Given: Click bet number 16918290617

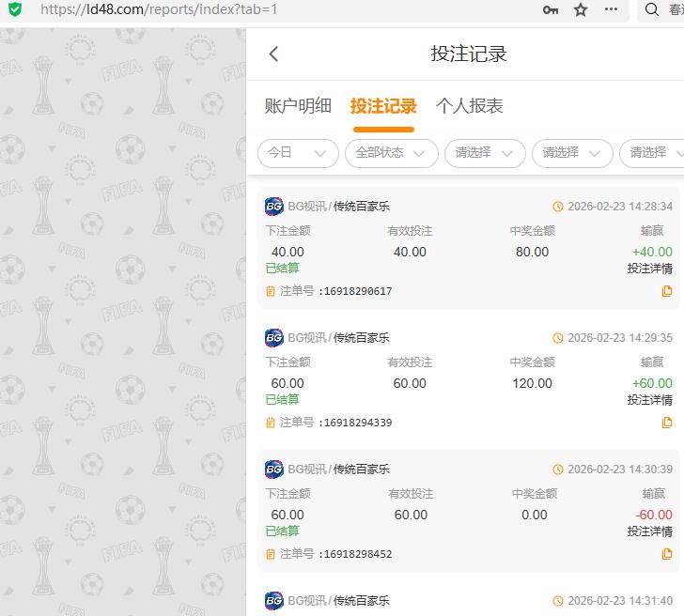Looking at the screenshot, I should (x=358, y=291).
